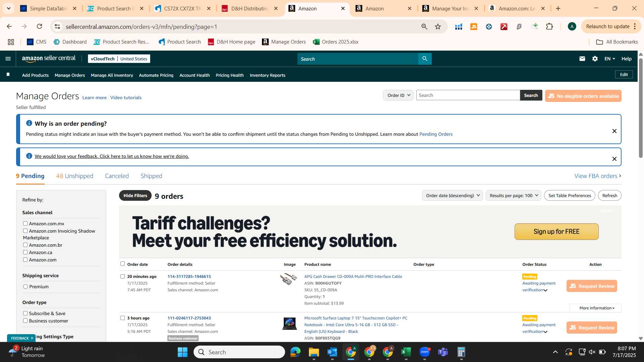Open Microsoft Edge from the taskbar

pyautogui.click(x=295, y=352)
